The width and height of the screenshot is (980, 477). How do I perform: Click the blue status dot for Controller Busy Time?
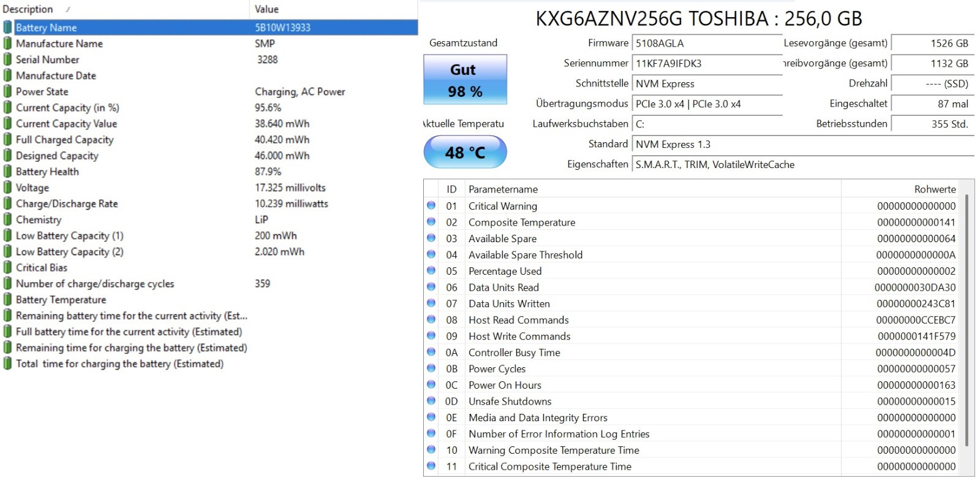tap(431, 352)
